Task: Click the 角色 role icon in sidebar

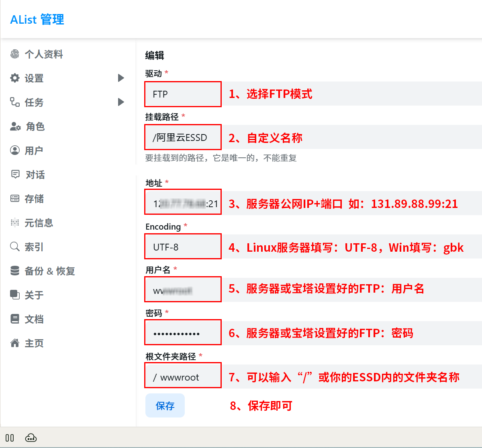Action: 15,126
